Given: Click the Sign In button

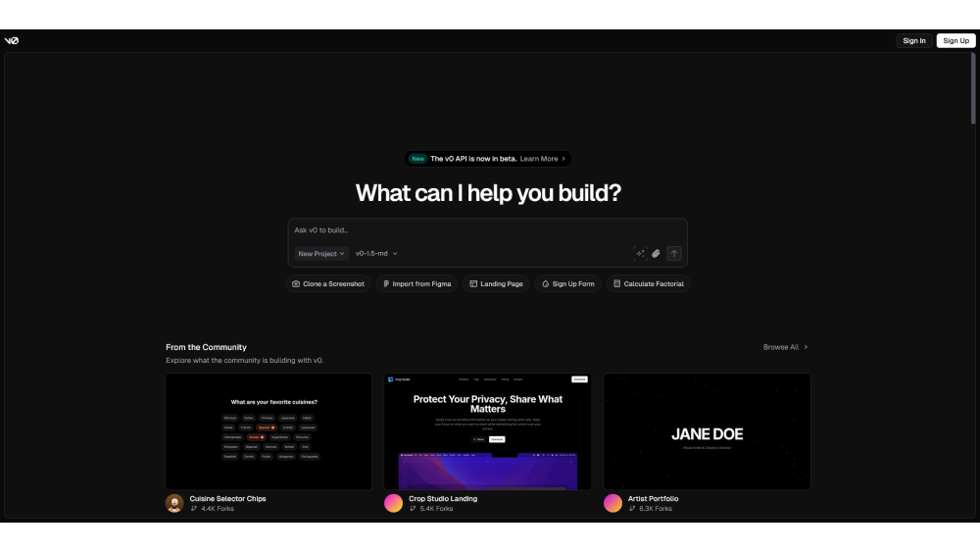Looking at the screenshot, I should [x=913, y=40].
